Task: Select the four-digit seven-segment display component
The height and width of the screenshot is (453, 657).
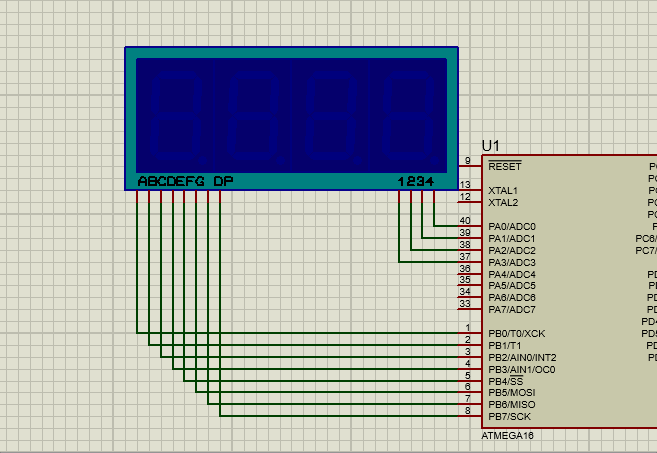Action: (291, 119)
